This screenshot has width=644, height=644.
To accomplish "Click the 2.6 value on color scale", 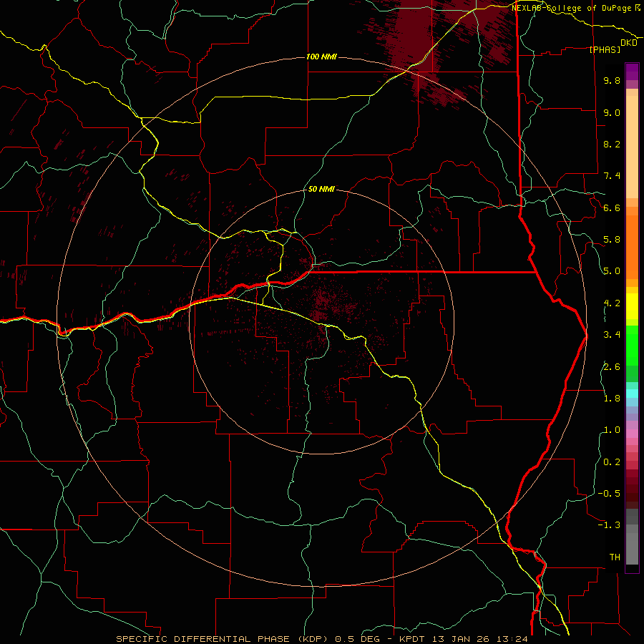I will coord(612,367).
